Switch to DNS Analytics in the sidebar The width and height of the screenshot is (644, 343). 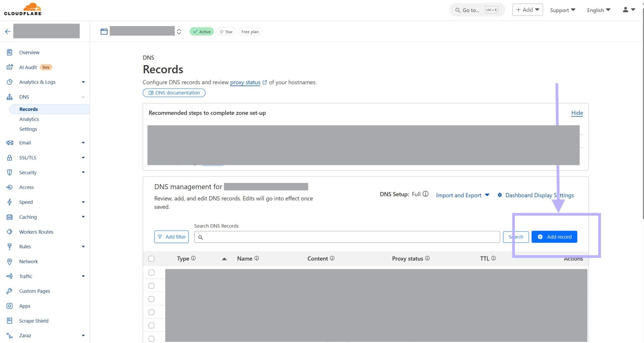[x=29, y=119]
